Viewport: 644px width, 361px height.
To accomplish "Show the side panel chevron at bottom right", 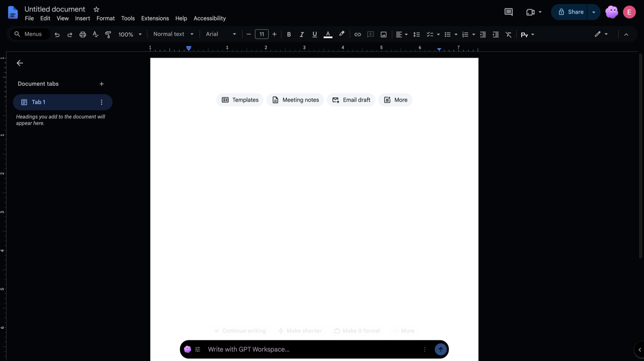I will tap(640, 350).
